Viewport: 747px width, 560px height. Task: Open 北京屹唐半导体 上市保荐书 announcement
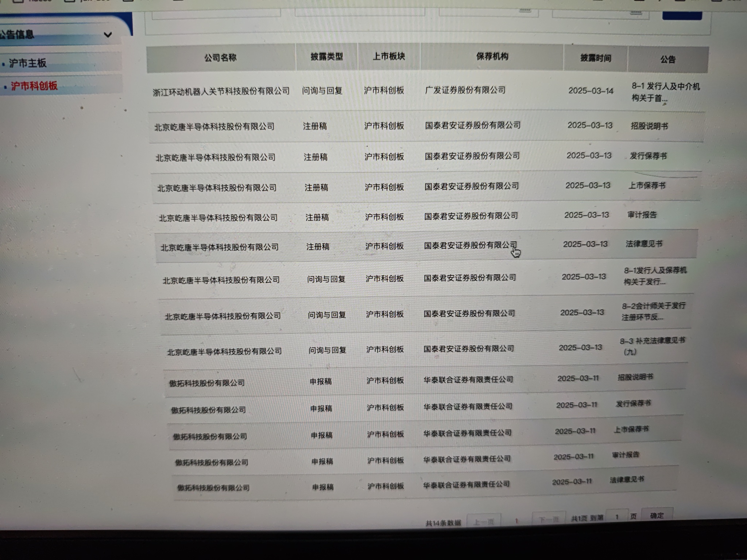[647, 186]
